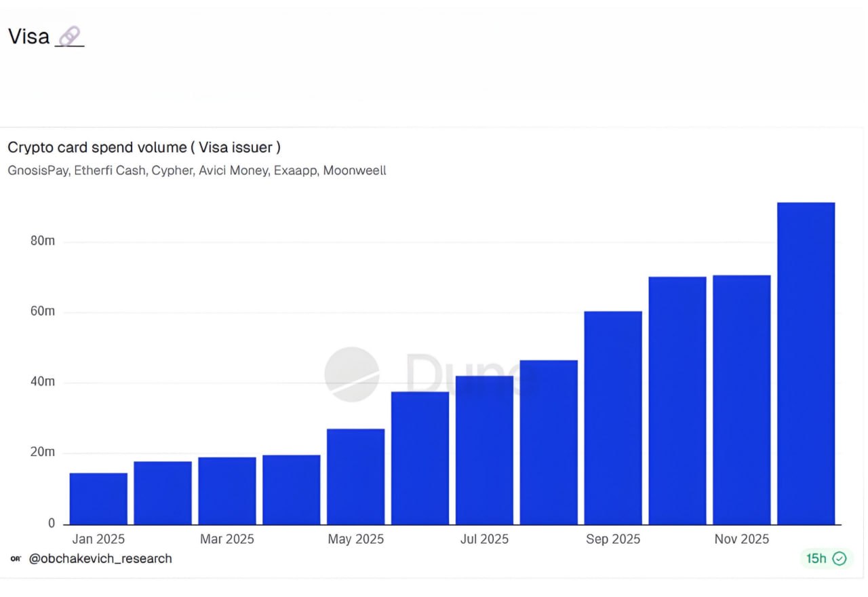Open the Crypto card spend volume title
868x597 pixels.
pos(144,147)
